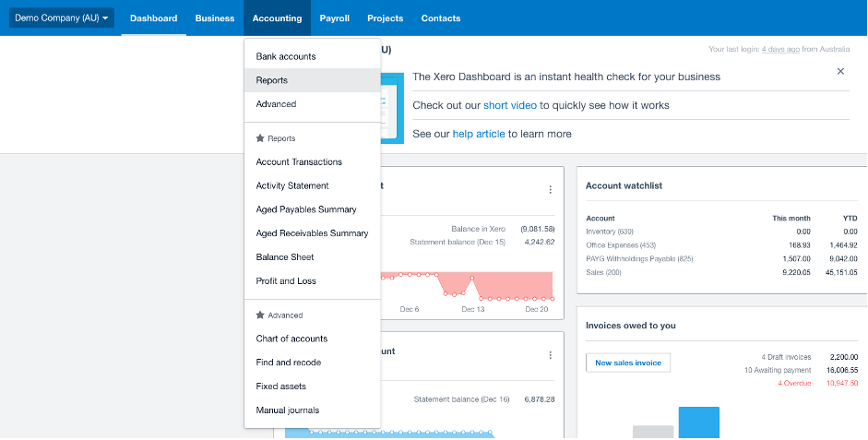
Task: Click the 4 days ago last login link
Action: tap(780, 49)
